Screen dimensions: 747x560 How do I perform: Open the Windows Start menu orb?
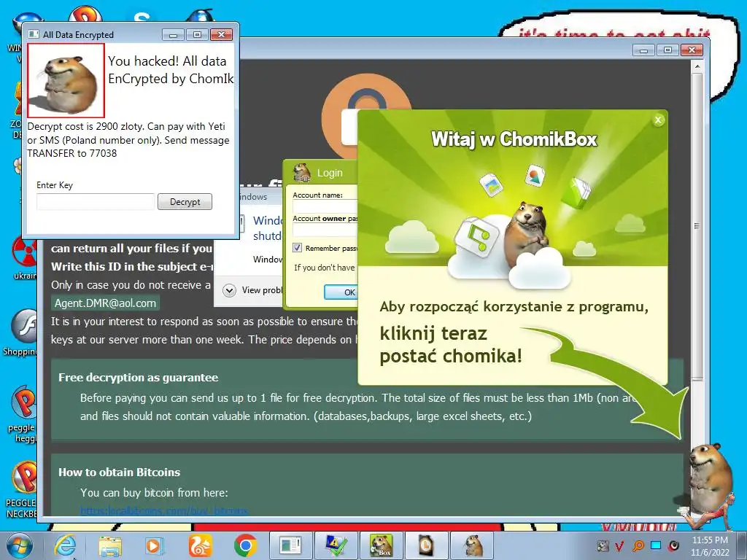point(18,545)
